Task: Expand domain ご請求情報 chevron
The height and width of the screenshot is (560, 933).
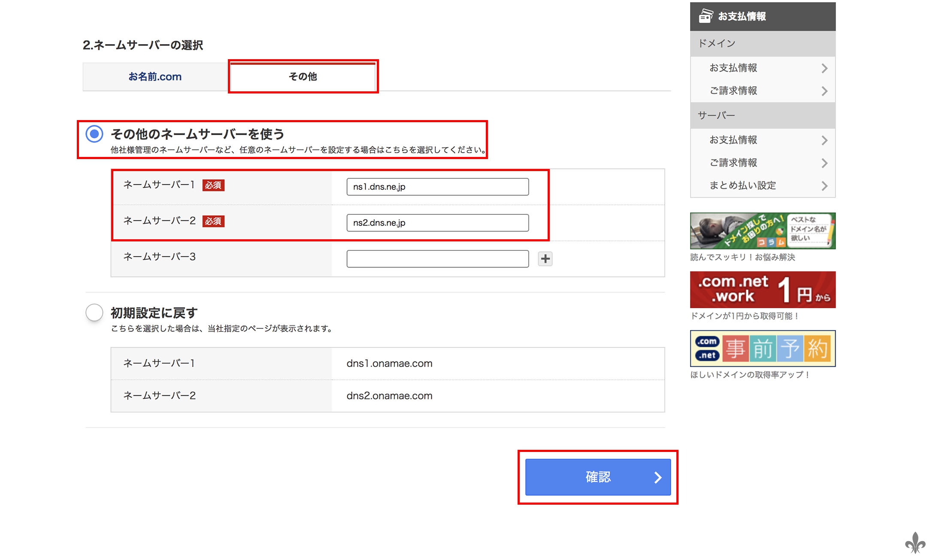Action: [824, 91]
